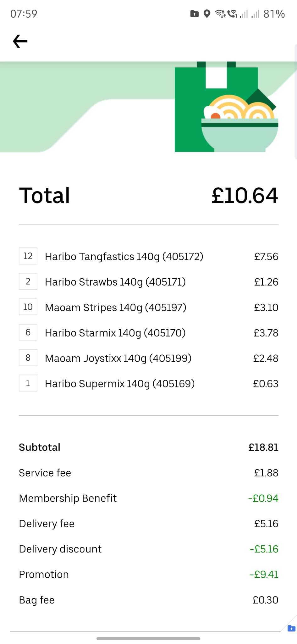Tap the quantity box showing 12
The width and height of the screenshot is (297, 644).
point(28,256)
